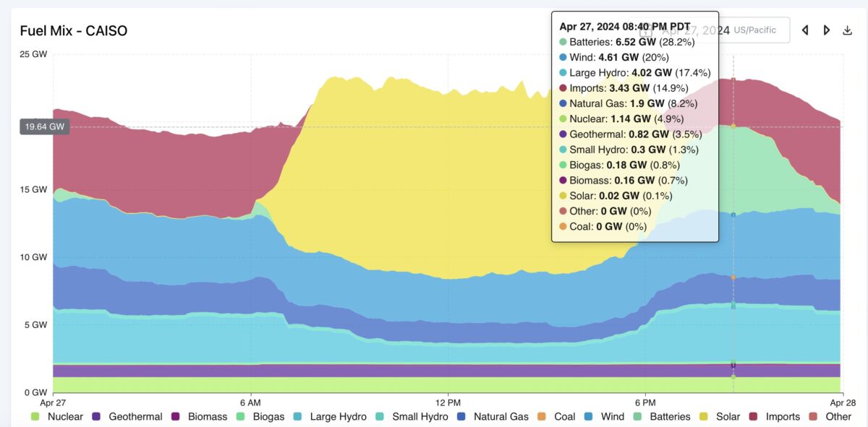Click the download chart icon

tap(846, 30)
